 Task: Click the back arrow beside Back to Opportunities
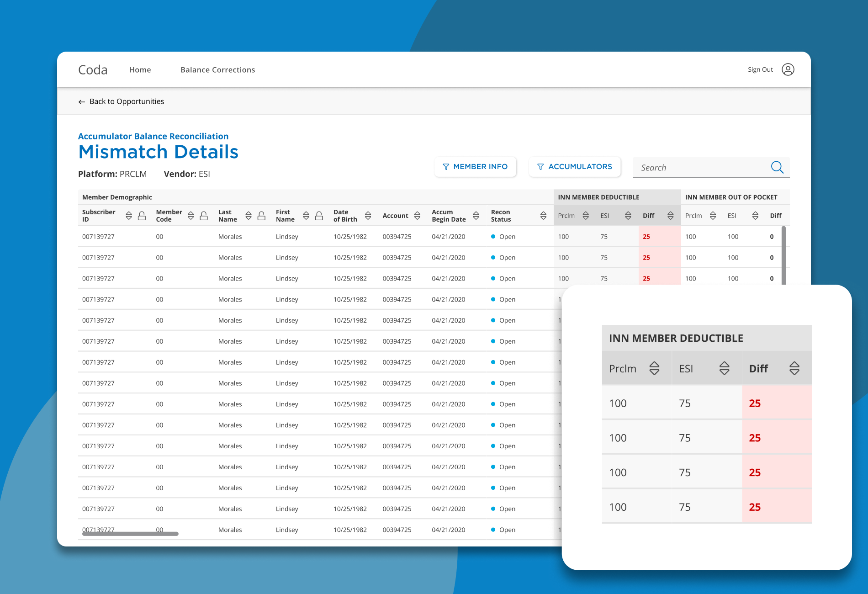point(82,102)
